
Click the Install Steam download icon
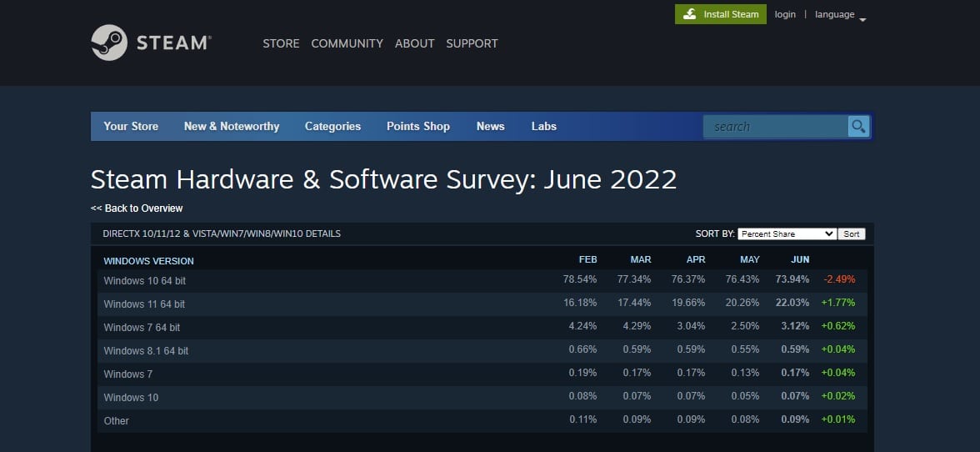coord(689,14)
